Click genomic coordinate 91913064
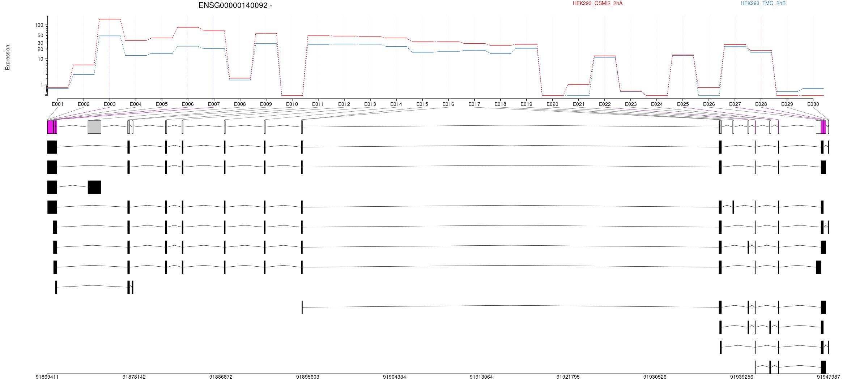This screenshot has width=868, height=383. click(481, 377)
